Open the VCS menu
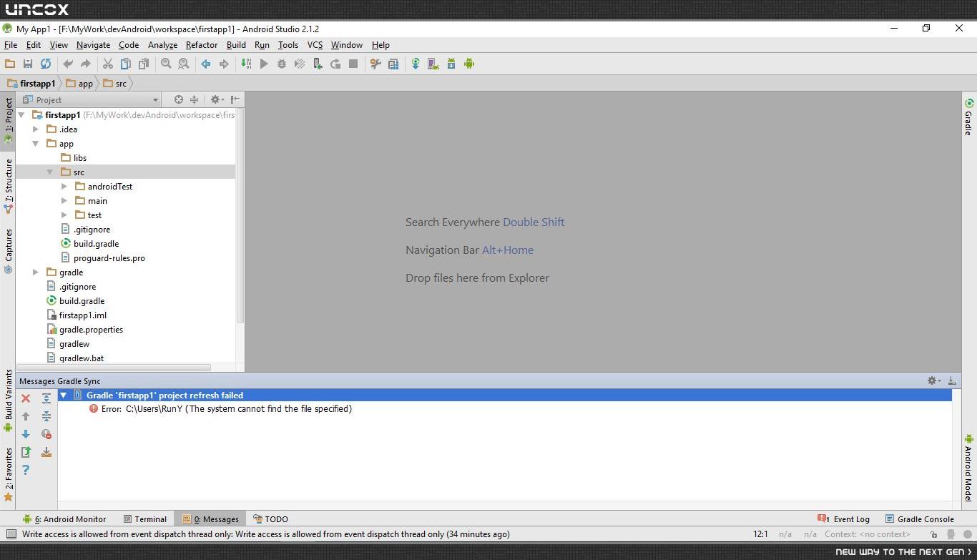The height and width of the screenshot is (560, 977). point(315,44)
